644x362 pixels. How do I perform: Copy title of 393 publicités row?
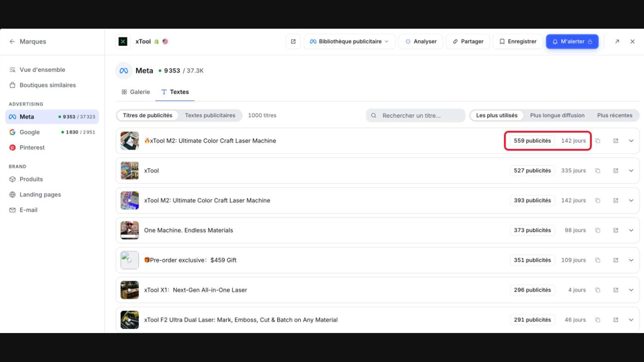(x=598, y=201)
